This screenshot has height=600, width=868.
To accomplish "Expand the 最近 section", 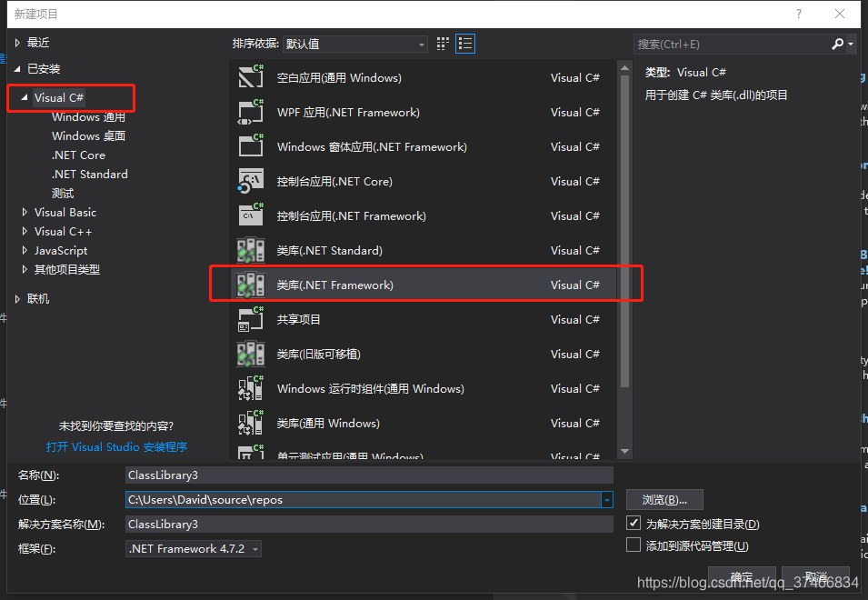I will tap(17, 43).
